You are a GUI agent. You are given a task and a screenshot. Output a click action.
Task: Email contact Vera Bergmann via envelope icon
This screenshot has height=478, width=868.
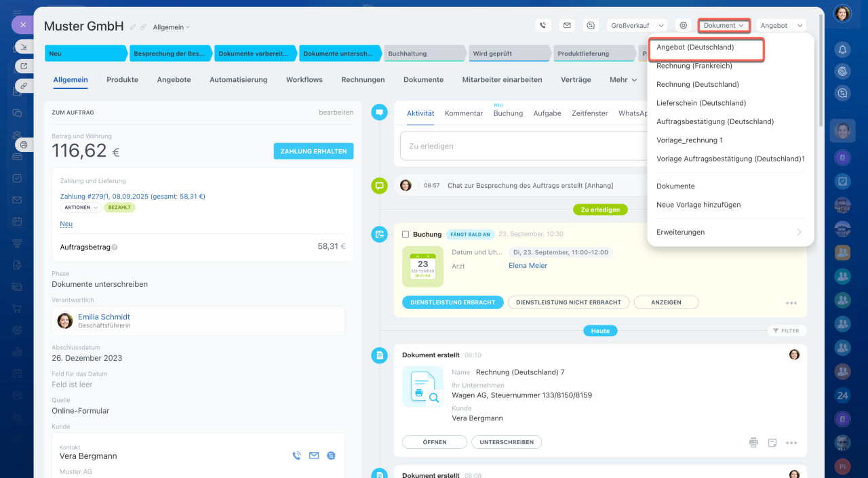point(314,456)
